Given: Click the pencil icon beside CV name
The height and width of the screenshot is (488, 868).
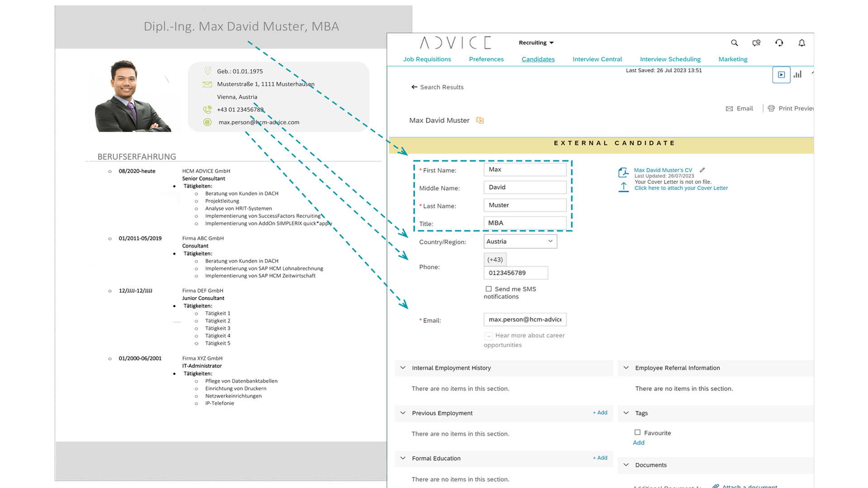Looking at the screenshot, I should (702, 170).
